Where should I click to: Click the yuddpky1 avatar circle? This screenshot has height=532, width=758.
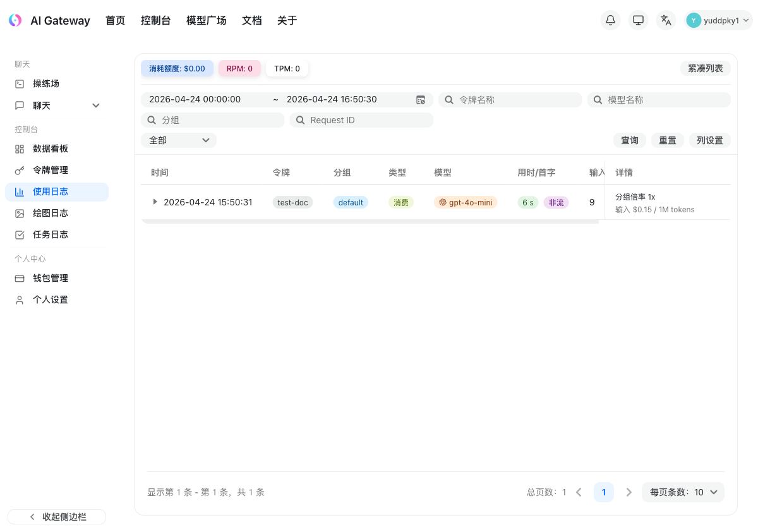694,20
